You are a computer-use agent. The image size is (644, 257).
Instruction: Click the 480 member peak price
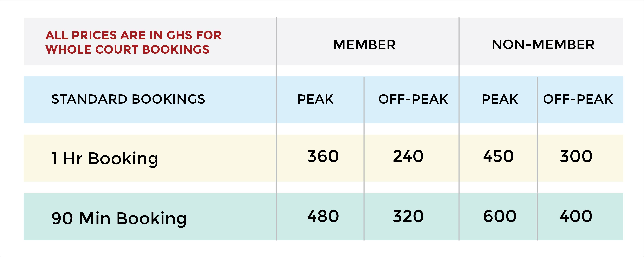pyautogui.click(x=323, y=216)
